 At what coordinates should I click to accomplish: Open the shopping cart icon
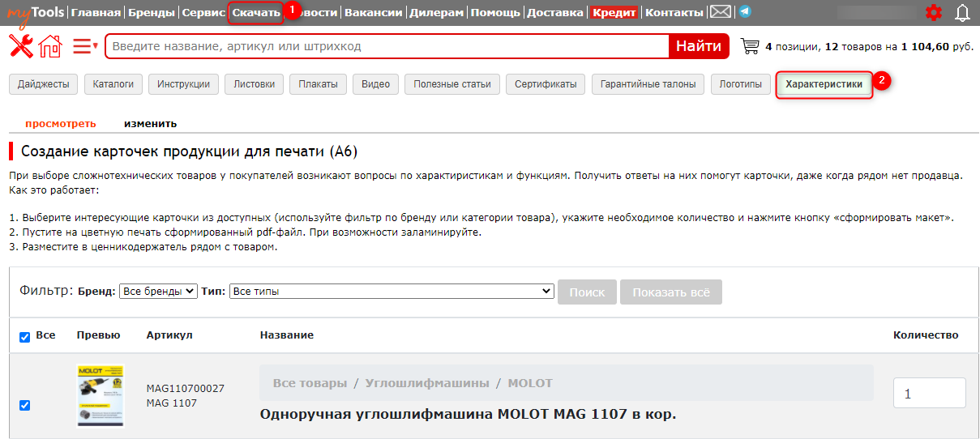(x=750, y=47)
